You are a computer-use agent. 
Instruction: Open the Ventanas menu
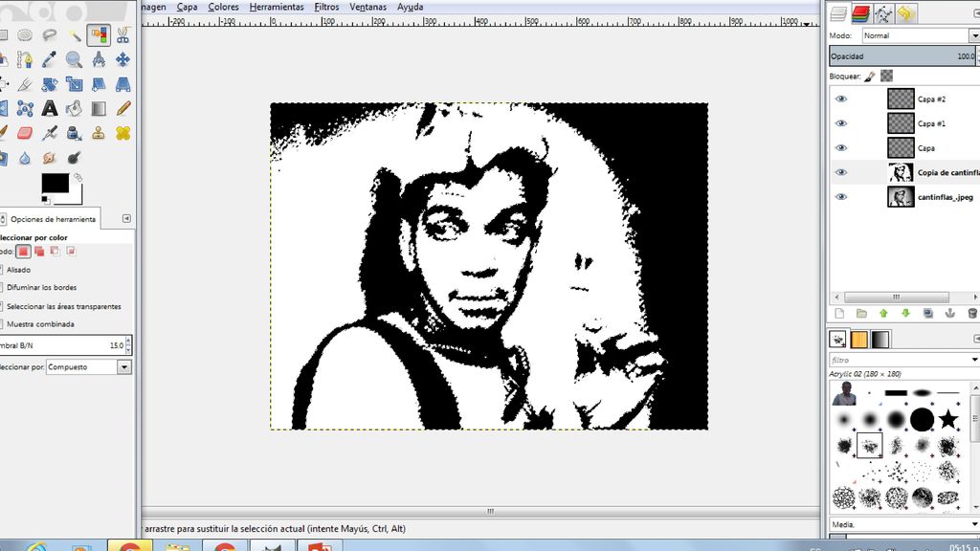pos(367,7)
